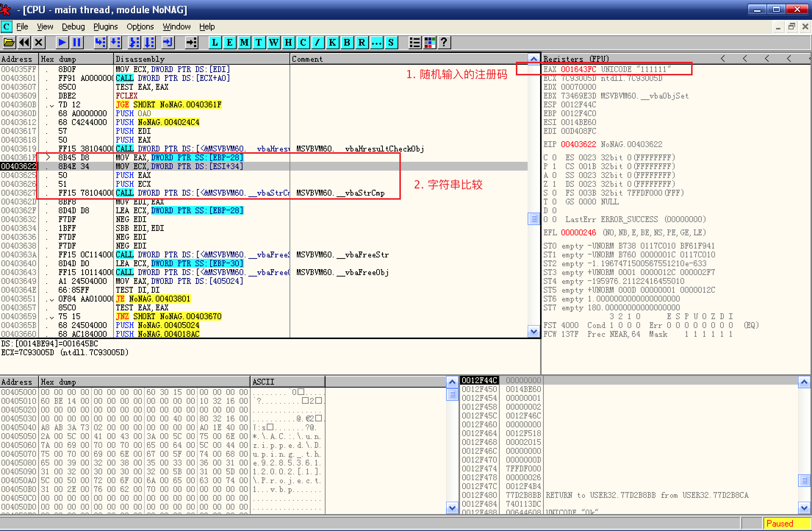Open the Memory map M window button
812x531 pixels.
(x=244, y=43)
